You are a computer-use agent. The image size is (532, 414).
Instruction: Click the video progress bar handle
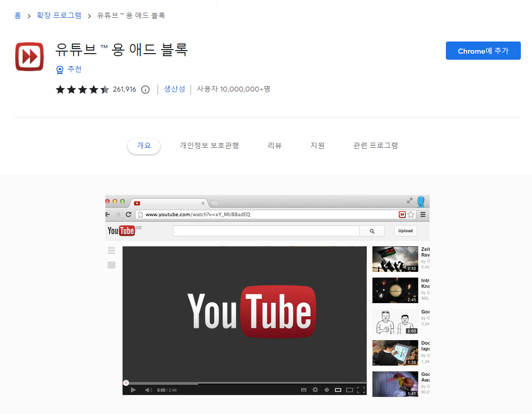coord(126,383)
